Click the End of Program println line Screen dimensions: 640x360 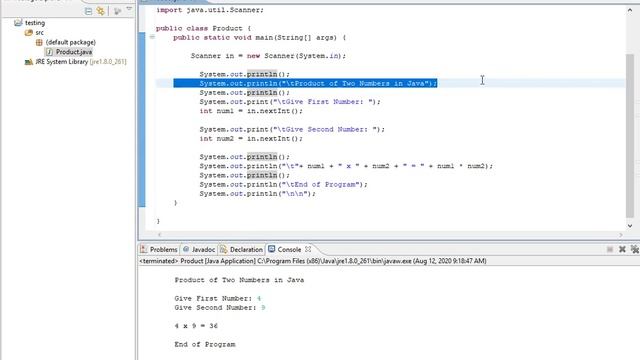pos(283,184)
